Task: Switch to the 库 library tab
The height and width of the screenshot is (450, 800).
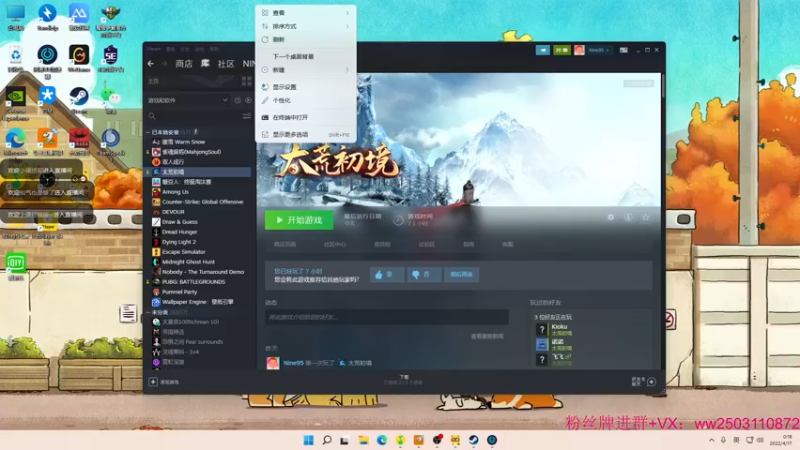Action: 205,63
